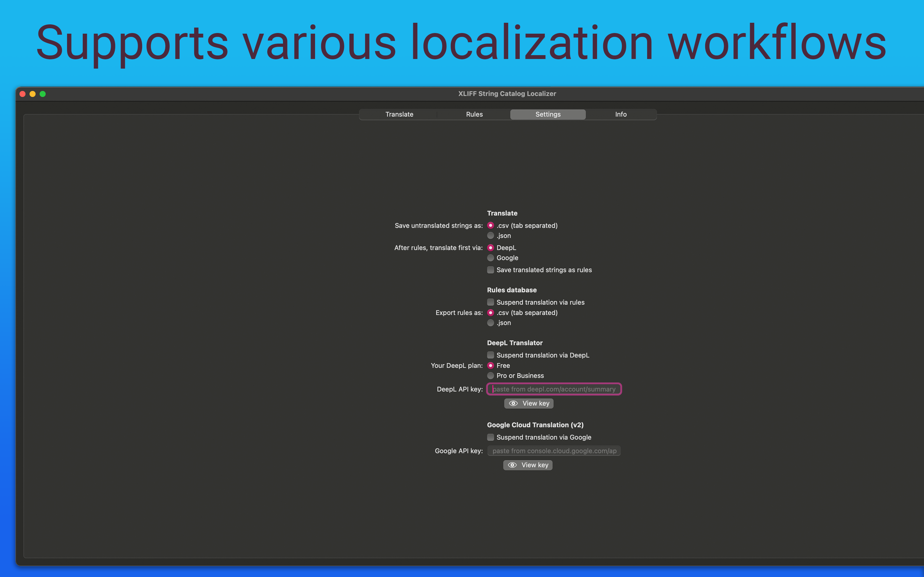Select .json for saving untranslated strings
The width and height of the screenshot is (924, 577).
pyautogui.click(x=491, y=236)
